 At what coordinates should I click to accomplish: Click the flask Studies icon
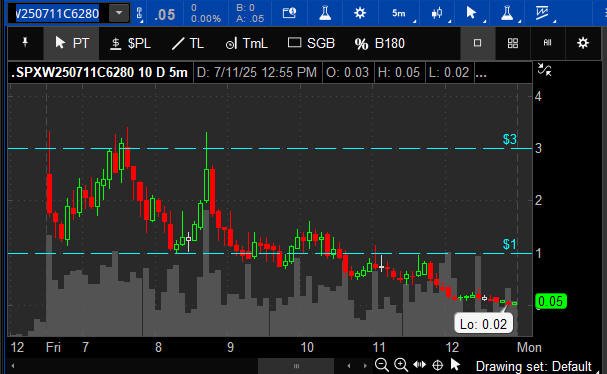[x=325, y=13]
